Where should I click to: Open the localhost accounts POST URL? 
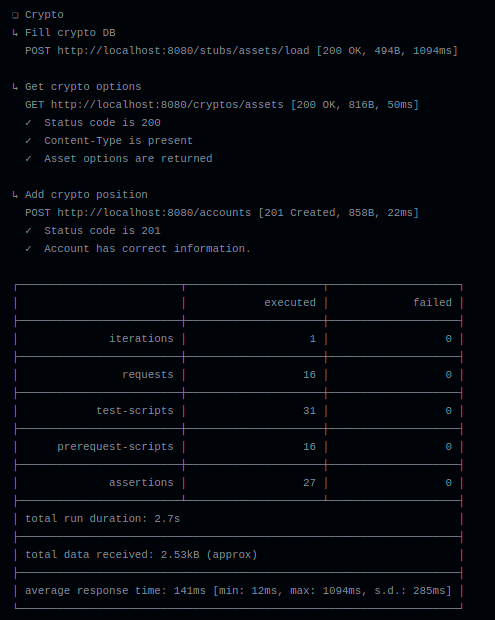point(154,213)
